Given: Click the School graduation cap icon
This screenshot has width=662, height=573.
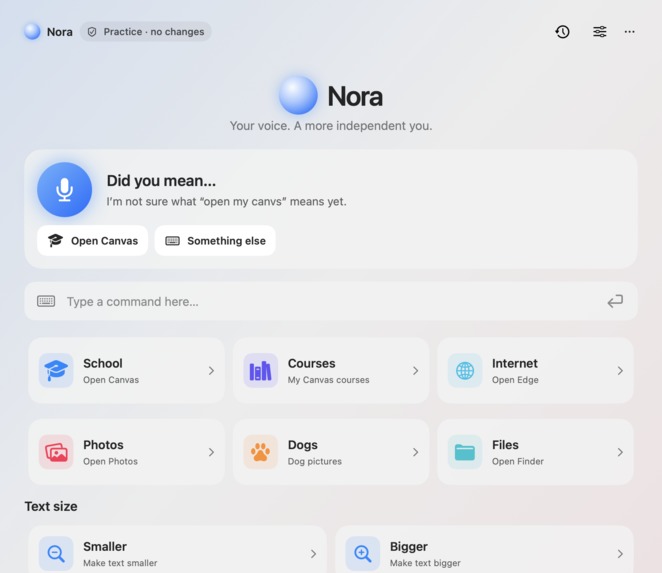Looking at the screenshot, I should click(56, 370).
